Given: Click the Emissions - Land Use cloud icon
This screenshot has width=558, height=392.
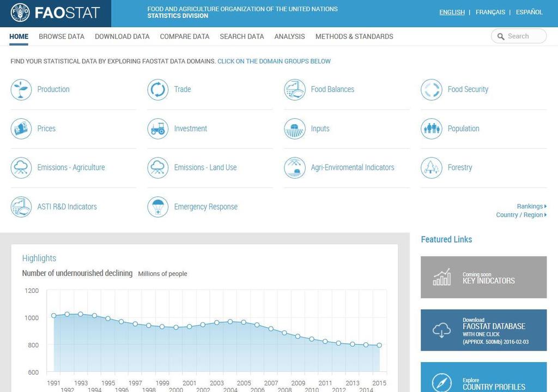Looking at the screenshot, I should click(157, 168).
